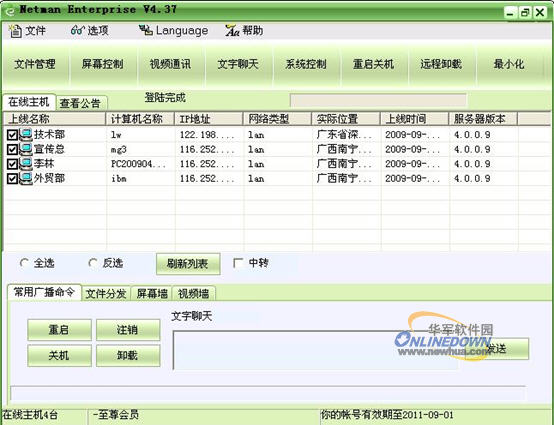Sort by the 上线时间 column header
The image size is (554, 425).
click(415, 119)
